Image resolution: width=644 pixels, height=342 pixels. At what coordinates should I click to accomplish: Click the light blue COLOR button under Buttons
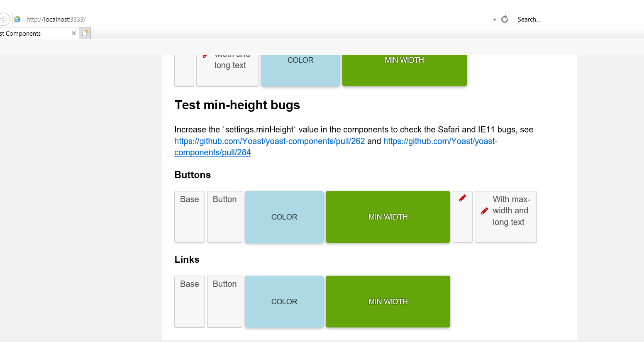(284, 217)
